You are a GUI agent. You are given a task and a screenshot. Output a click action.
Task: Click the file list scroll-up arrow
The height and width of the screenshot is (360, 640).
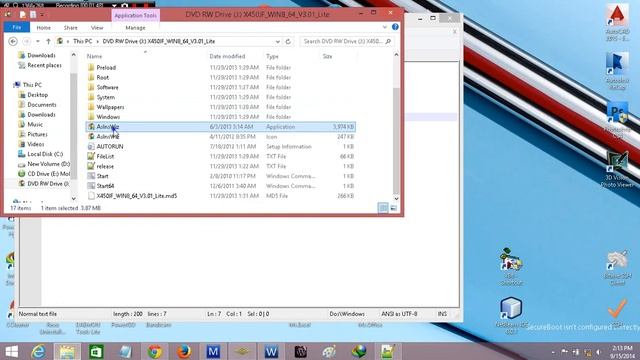(396, 55)
